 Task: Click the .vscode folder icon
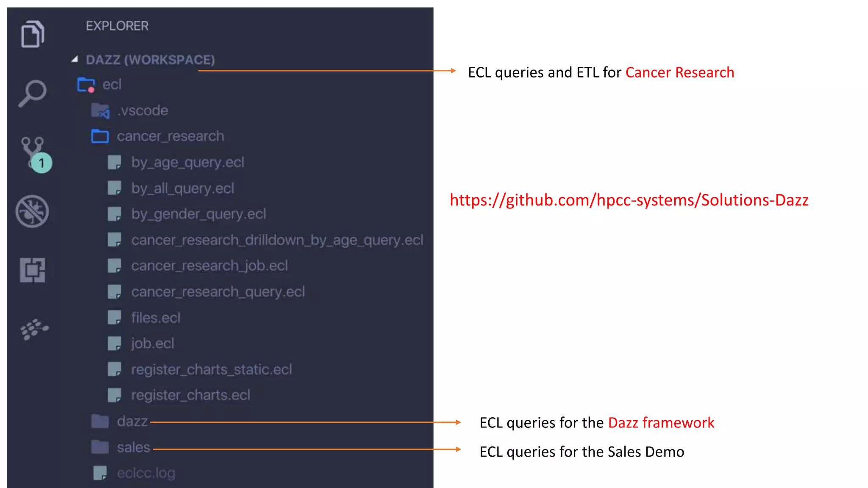[100, 111]
